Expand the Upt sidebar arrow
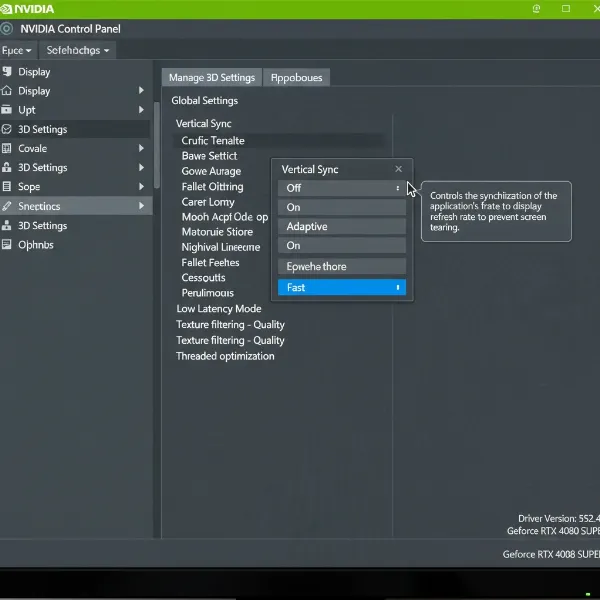This screenshot has height=600, width=600. pyautogui.click(x=141, y=110)
